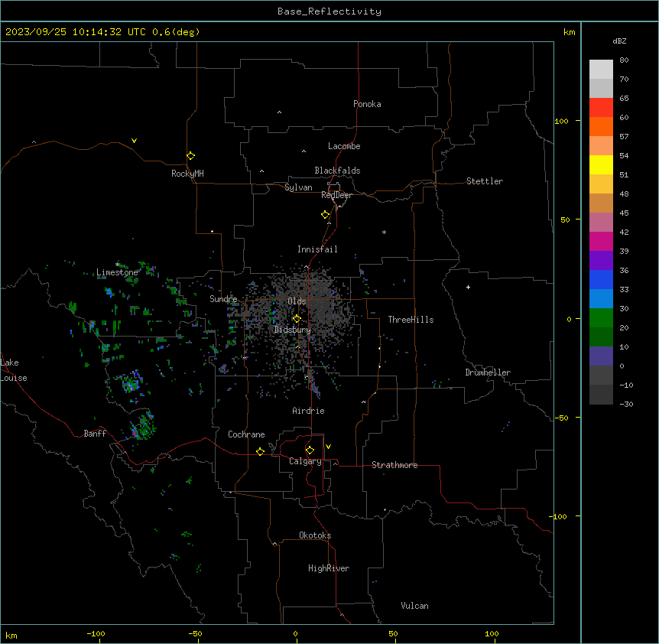The width and height of the screenshot is (659, 644).
Task: Click the -100 tick on the horizontal axis
Action: coord(96,633)
